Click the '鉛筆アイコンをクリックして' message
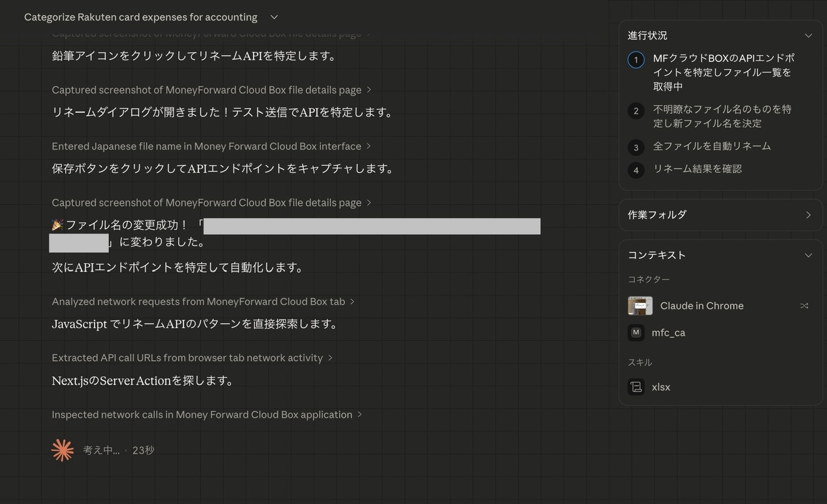Viewport: 827px width, 504px height. [194, 56]
